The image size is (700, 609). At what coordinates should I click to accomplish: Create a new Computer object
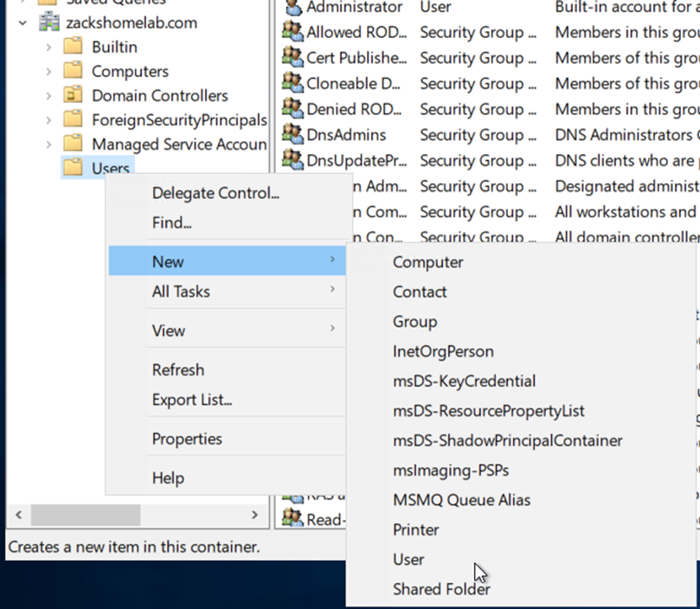521,262
